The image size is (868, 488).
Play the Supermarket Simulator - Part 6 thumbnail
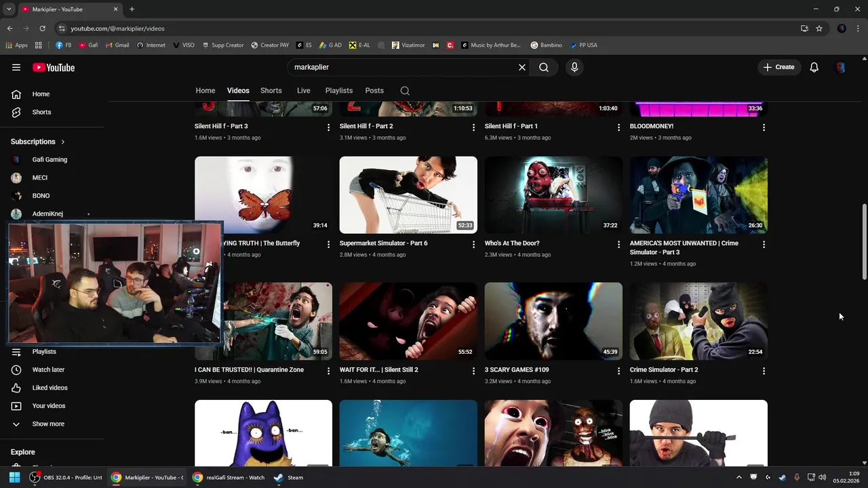coord(408,195)
